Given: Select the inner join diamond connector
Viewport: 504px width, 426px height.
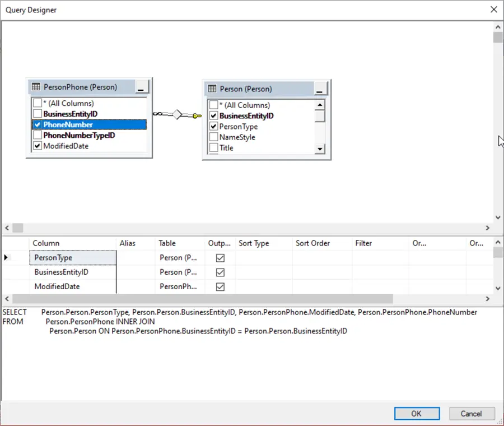Looking at the screenshot, I should [x=177, y=115].
